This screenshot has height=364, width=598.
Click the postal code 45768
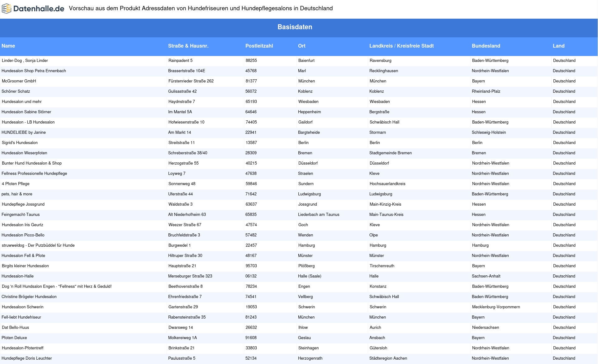(251, 71)
